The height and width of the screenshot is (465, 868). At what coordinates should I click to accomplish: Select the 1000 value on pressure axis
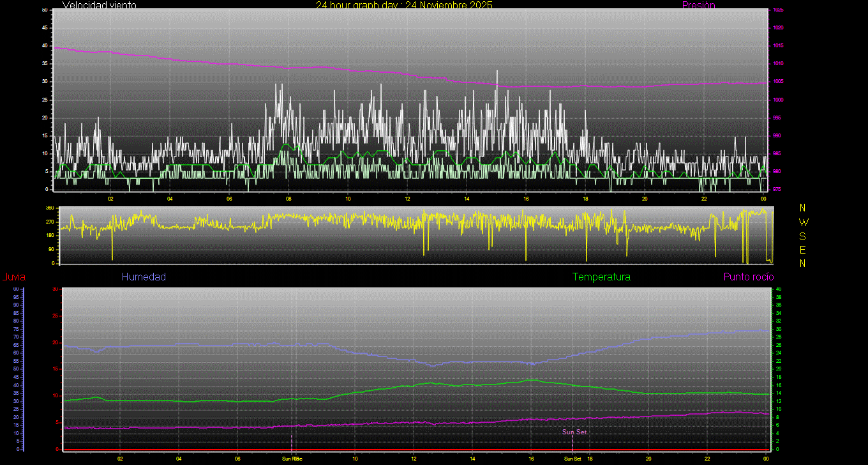778,100
